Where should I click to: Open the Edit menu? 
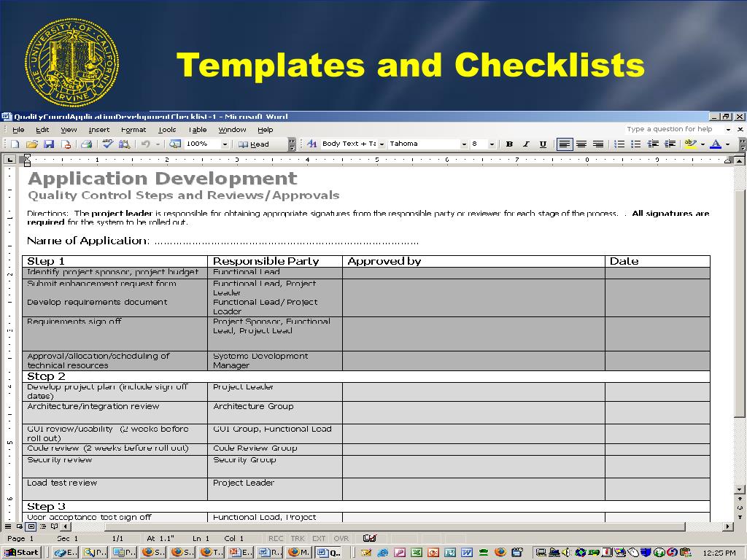pyautogui.click(x=42, y=130)
